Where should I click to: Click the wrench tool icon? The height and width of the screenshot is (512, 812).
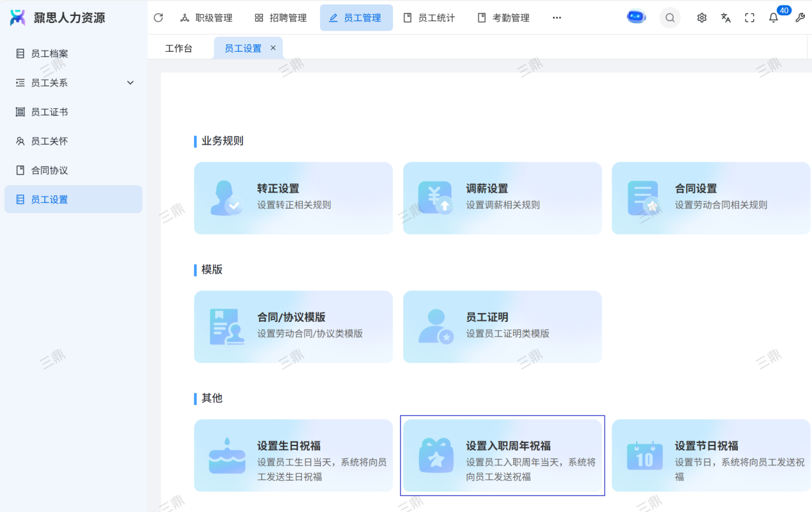pyautogui.click(x=800, y=18)
